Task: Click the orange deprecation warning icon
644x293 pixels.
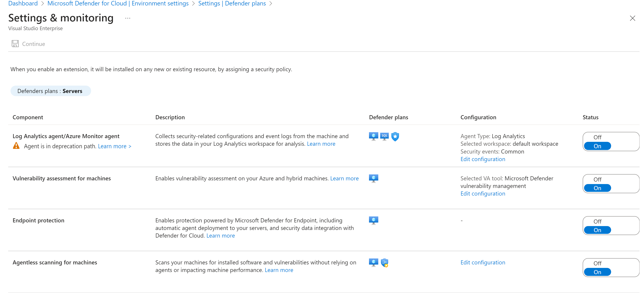Action: point(16,146)
